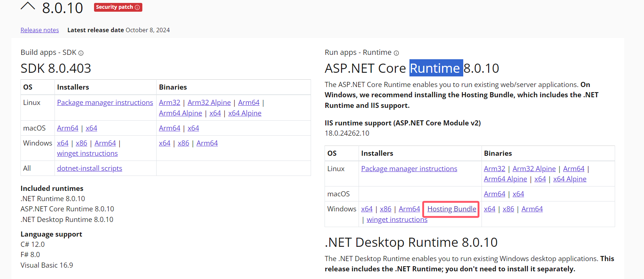Download SDK macOS x64 binary
644x279 pixels.
click(193, 128)
